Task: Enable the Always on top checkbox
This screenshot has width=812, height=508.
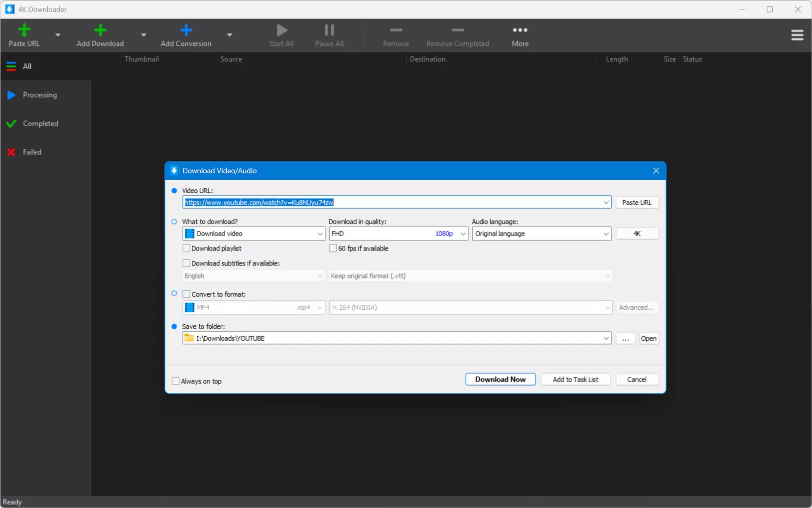Action: click(175, 381)
